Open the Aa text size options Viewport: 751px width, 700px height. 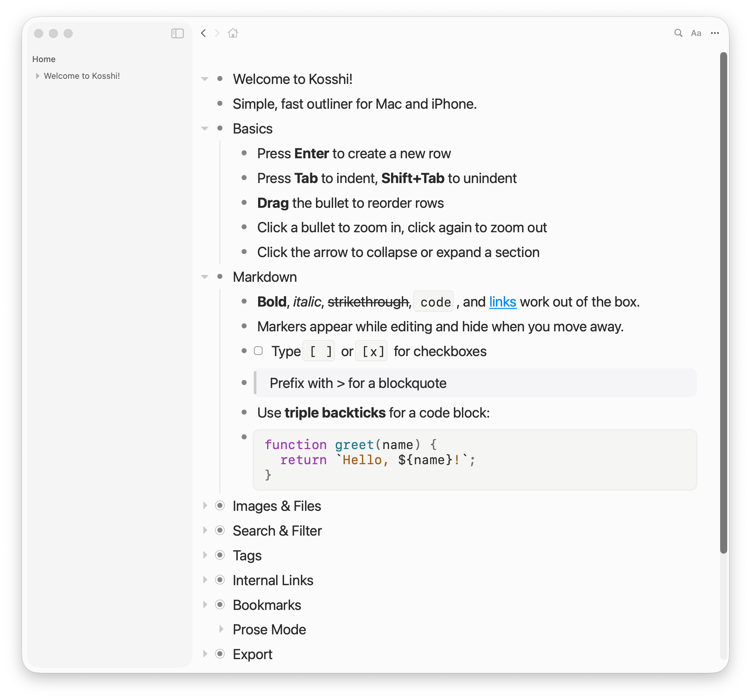pyautogui.click(x=696, y=33)
